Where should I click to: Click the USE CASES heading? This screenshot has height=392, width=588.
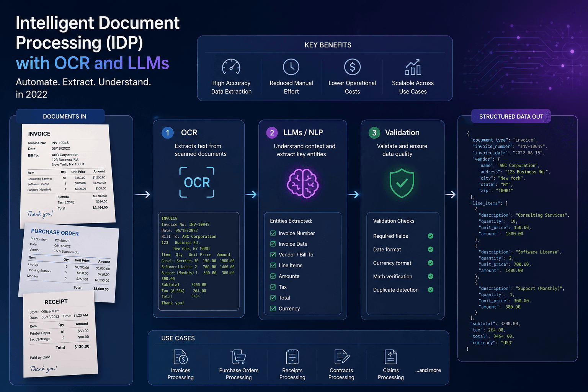[x=178, y=338]
